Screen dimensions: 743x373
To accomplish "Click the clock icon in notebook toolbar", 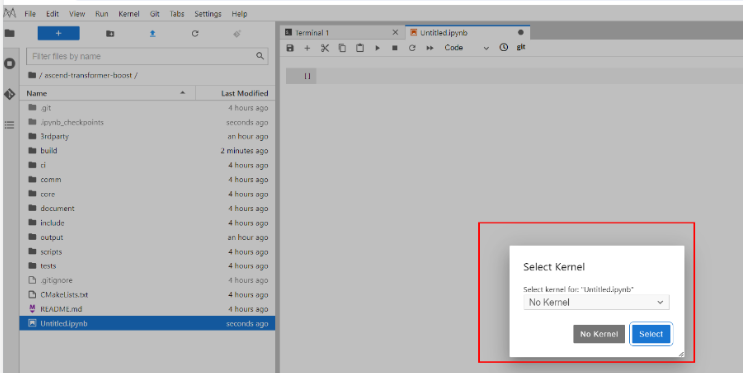I will click(x=504, y=47).
